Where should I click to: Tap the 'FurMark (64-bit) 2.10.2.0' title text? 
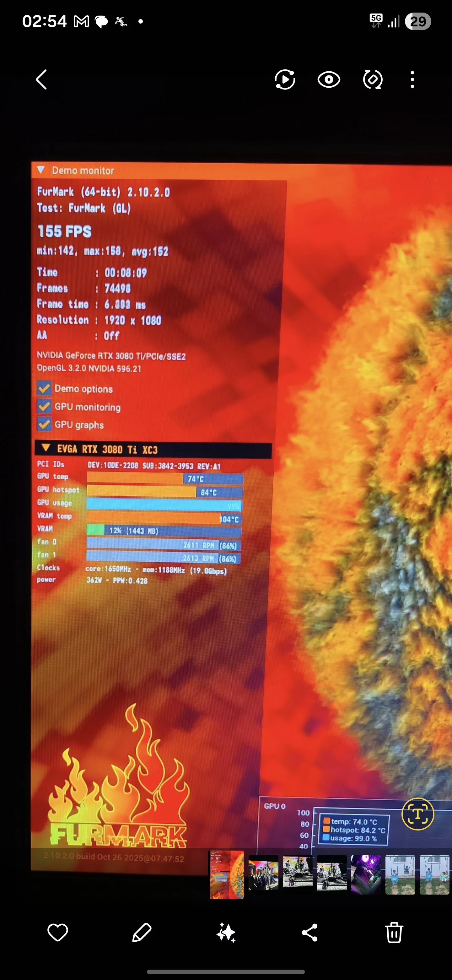pos(103,192)
